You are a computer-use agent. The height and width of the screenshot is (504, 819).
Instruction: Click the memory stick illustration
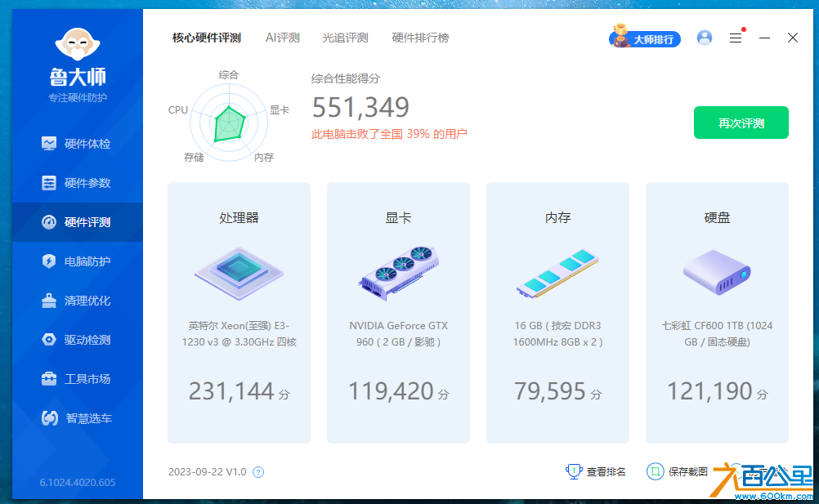tap(557, 274)
